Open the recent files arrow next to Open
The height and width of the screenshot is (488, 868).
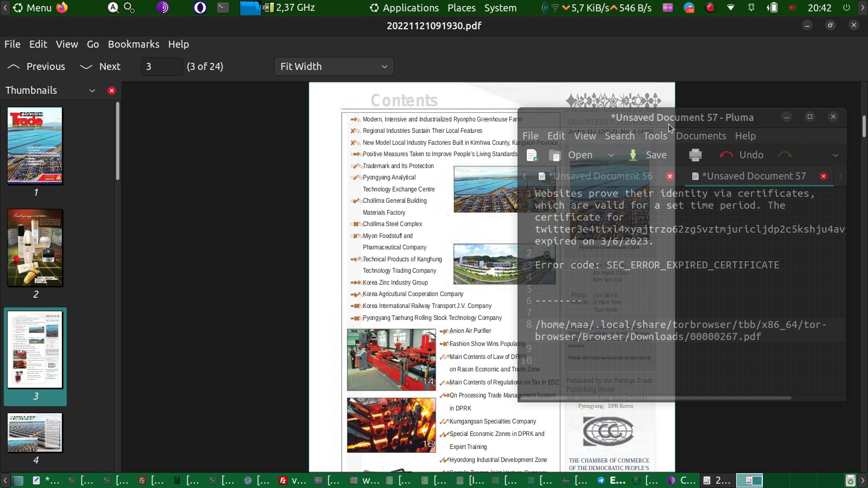(611, 155)
